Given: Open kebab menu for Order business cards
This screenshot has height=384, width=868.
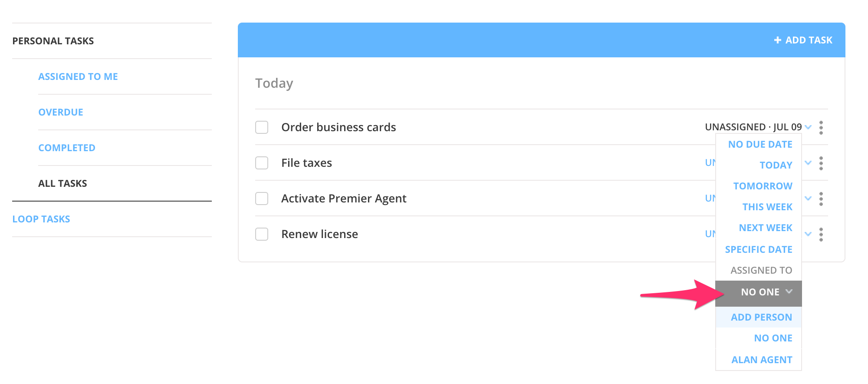Looking at the screenshot, I should (x=821, y=127).
